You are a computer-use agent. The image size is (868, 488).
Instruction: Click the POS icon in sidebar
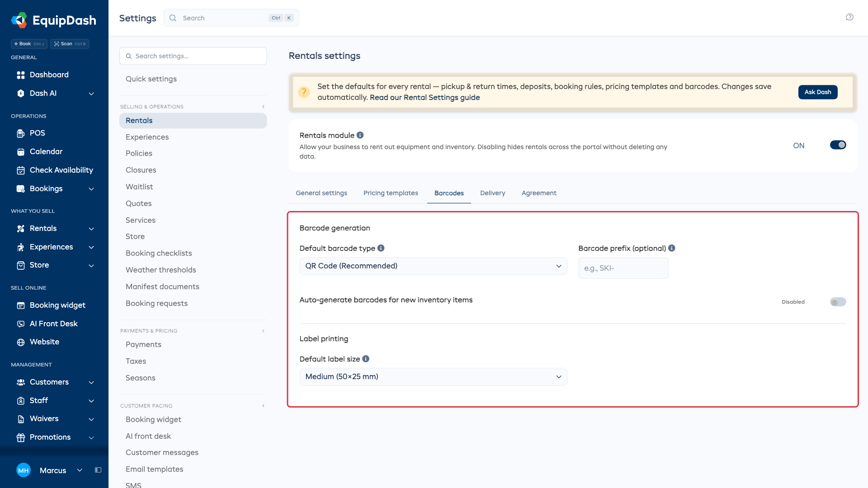[21, 133]
